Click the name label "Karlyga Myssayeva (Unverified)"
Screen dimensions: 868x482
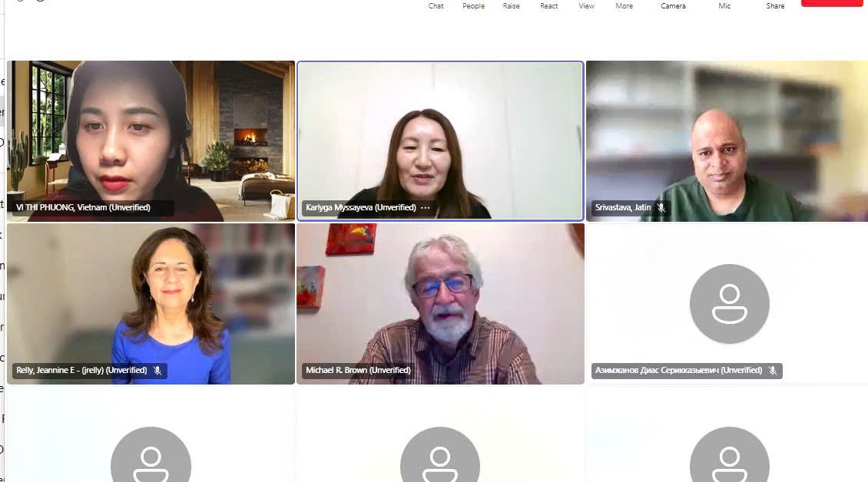tap(361, 207)
